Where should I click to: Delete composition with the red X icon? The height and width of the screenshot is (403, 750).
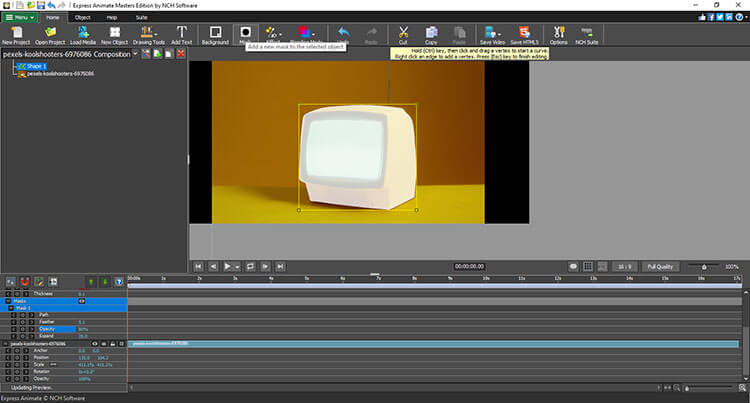click(181, 54)
